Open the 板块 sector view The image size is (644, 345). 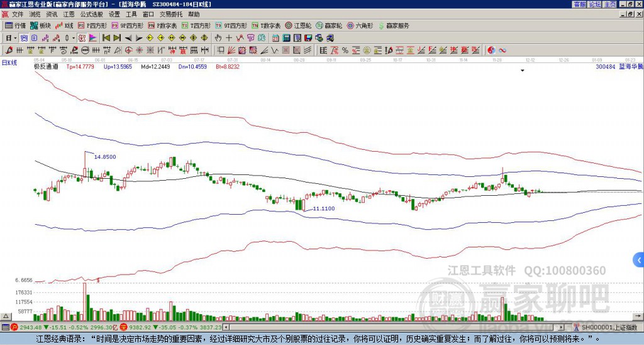[40, 25]
